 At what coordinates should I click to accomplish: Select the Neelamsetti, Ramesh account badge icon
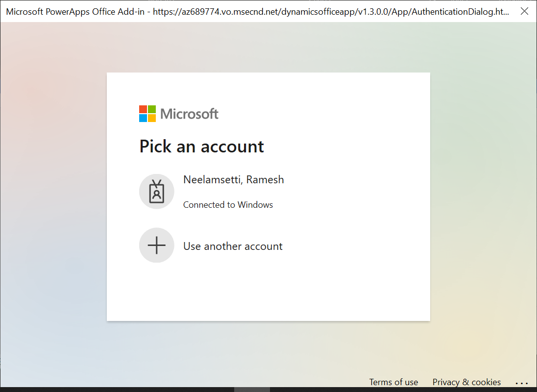click(x=156, y=192)
